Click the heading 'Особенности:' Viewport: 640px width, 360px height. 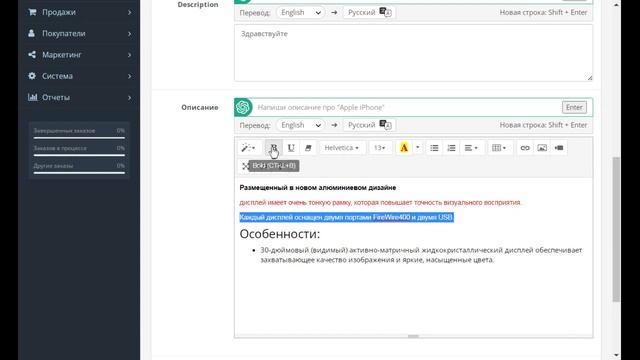pos(280,234)
